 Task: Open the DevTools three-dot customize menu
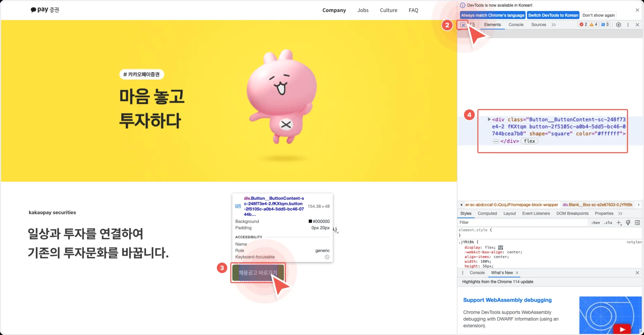click(x=628, y=25)
